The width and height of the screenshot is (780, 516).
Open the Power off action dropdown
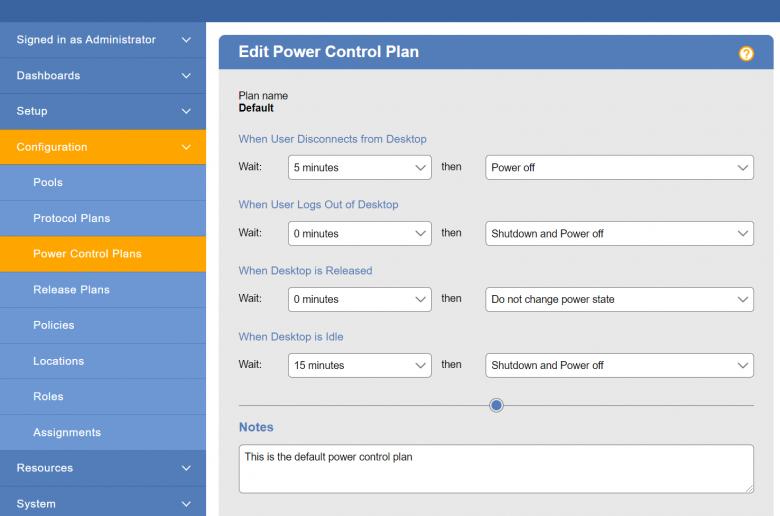click(619, 168)
